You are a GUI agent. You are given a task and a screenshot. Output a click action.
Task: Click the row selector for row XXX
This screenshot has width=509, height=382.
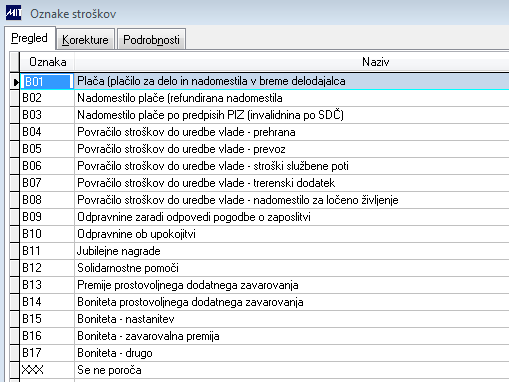(x=15, y=370)
